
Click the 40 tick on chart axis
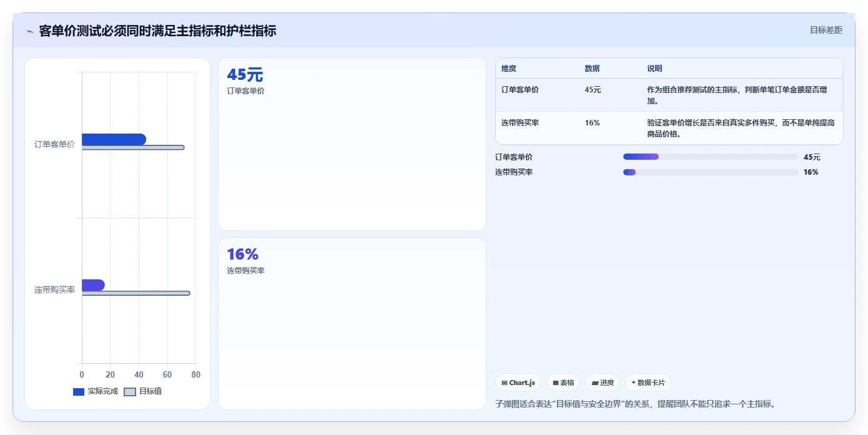[139, 374]
